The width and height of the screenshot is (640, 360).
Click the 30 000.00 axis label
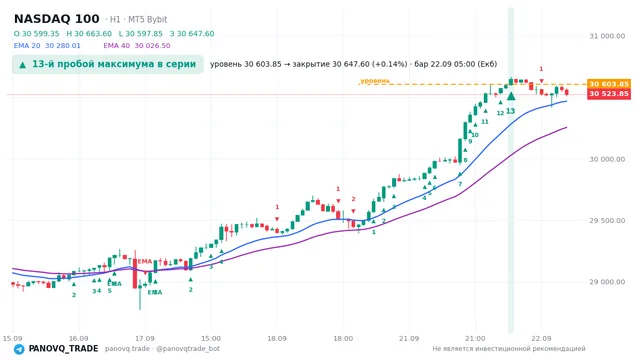tap(607, 159)
